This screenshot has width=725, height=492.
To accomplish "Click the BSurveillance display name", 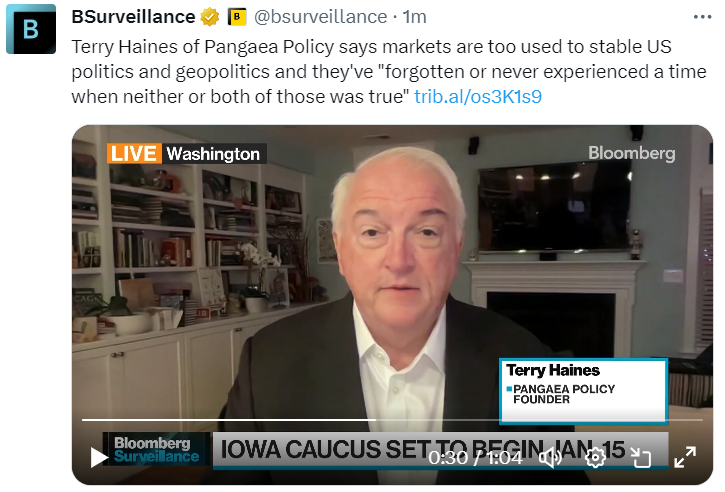I will coord(133,17).
